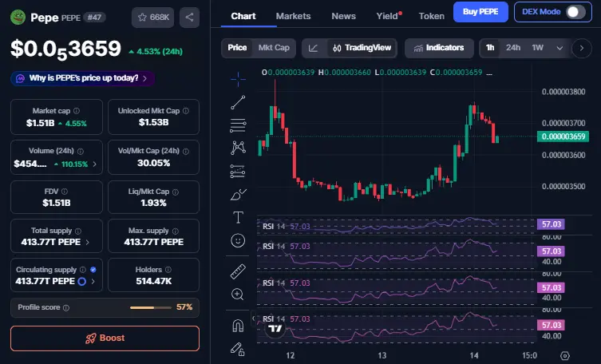
Task: Open the Indicators menu
Action: click(x=439, y=48)
